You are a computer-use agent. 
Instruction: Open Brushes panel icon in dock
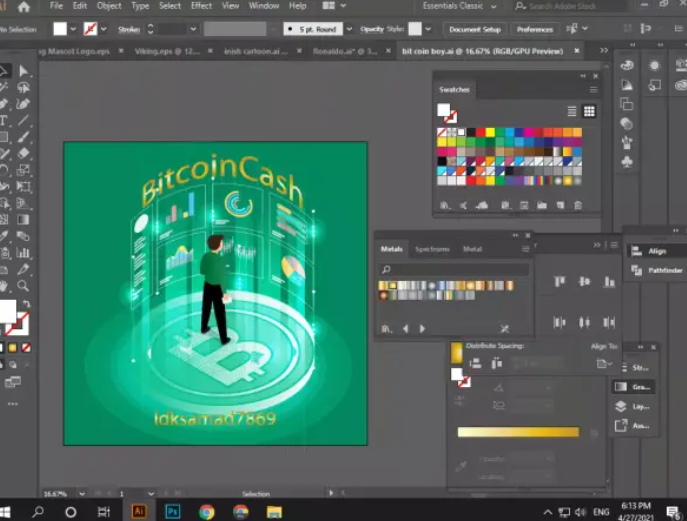(x=627, y=142)
